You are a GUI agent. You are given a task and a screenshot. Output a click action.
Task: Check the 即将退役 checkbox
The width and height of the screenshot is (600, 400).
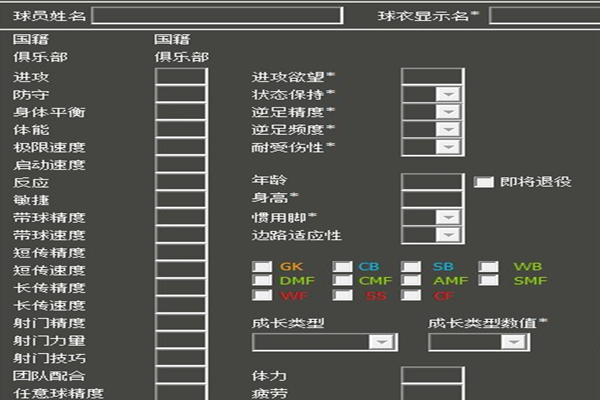pyautogui.click(x=484, y=182)
